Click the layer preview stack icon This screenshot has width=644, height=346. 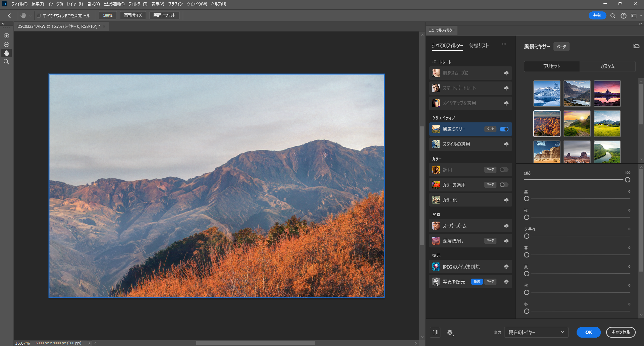(x=450, y=332)
